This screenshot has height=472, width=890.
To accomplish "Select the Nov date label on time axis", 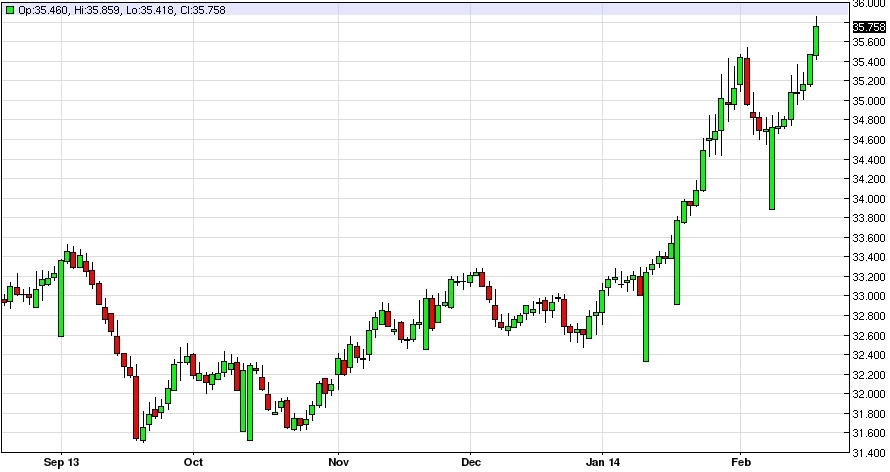I will [x=338, y=462].
